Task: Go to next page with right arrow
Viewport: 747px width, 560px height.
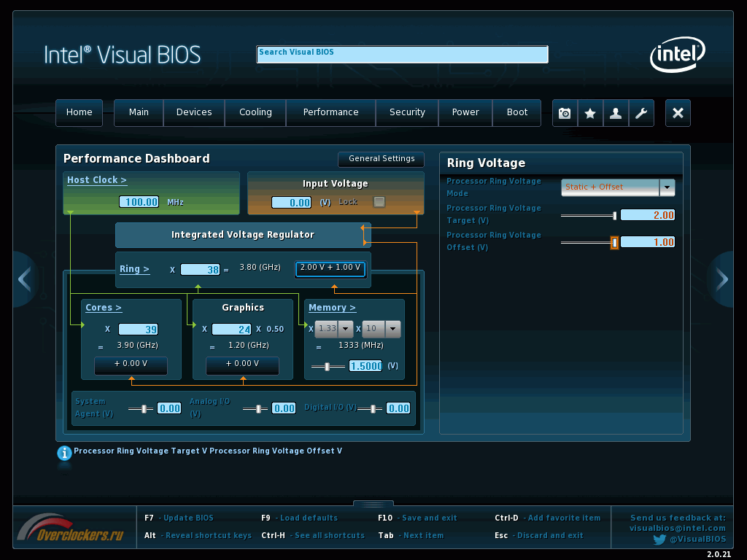Action: click(x=721, y=279)
